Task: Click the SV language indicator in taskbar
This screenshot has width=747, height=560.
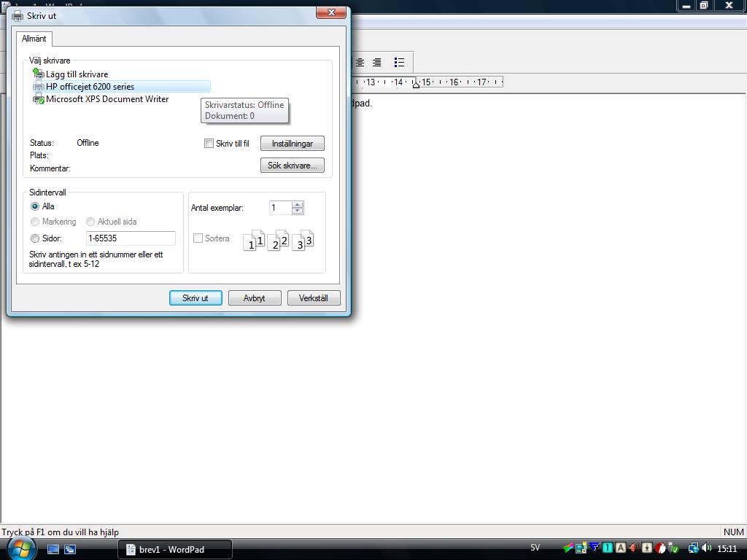Action: (535, 548)
